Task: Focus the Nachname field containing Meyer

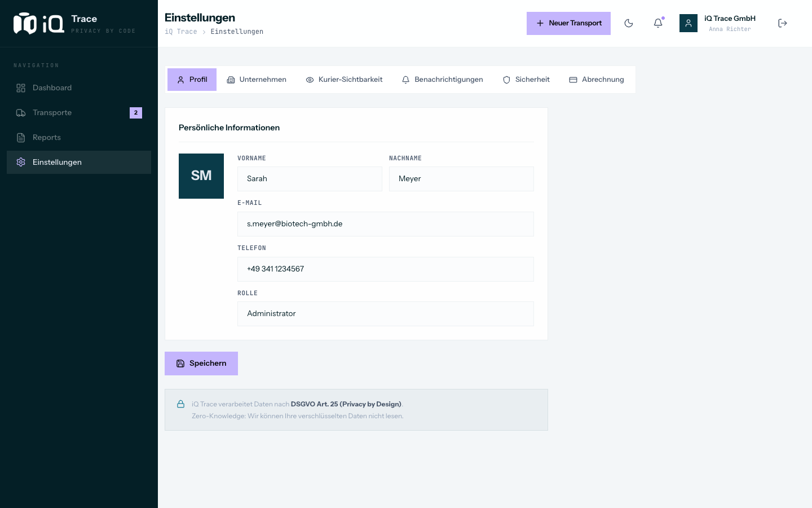Action: (x=461, y=179)
